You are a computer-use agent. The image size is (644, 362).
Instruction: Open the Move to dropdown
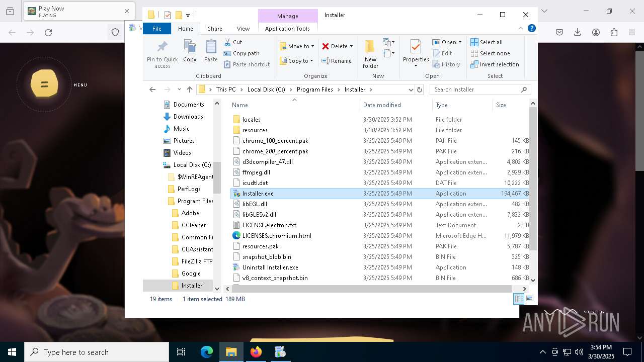[x=297, y=46]
